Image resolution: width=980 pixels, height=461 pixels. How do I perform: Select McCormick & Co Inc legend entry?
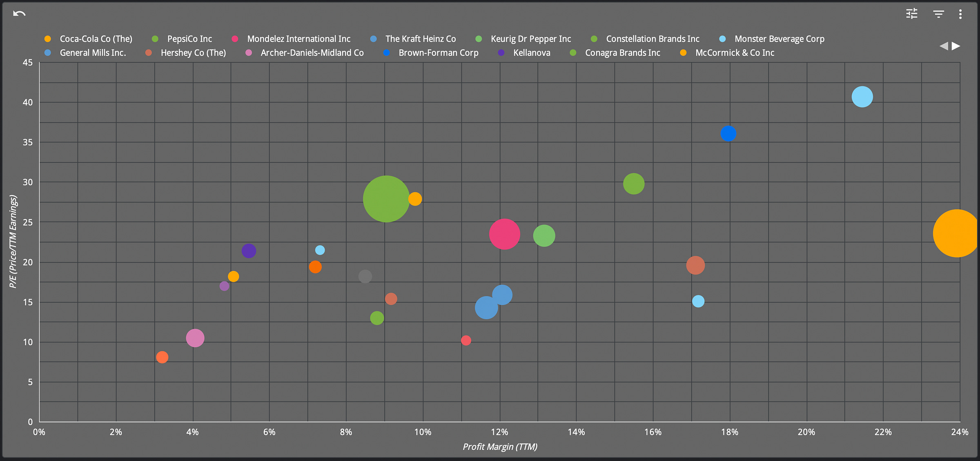pyautogui.click(x=734, y=53)
